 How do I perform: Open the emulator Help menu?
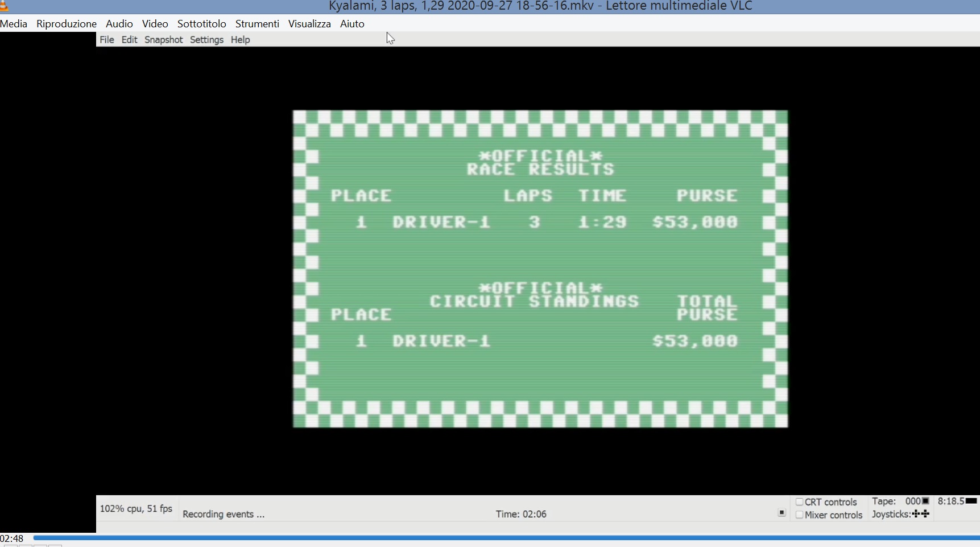click(240, 40)
